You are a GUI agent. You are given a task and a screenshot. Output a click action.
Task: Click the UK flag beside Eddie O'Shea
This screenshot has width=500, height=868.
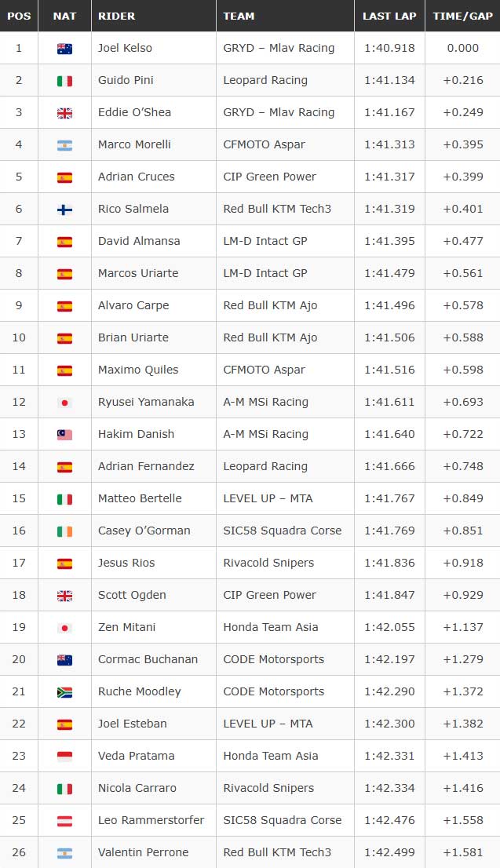click(x=65, y=113)
